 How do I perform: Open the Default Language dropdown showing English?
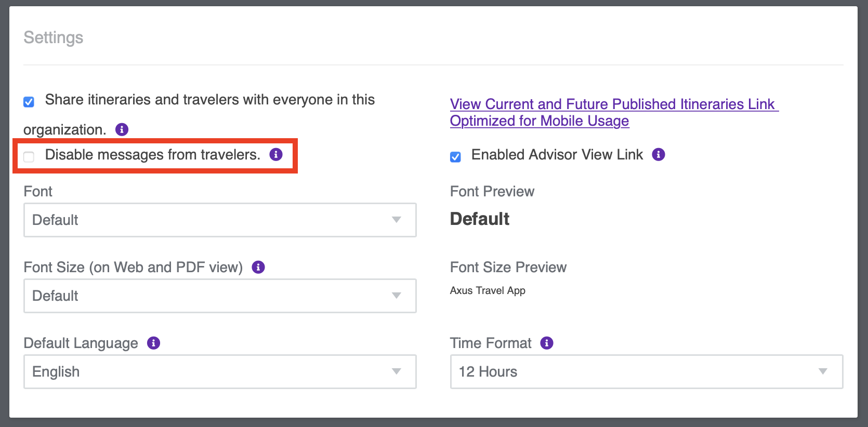tap(220, 371)
